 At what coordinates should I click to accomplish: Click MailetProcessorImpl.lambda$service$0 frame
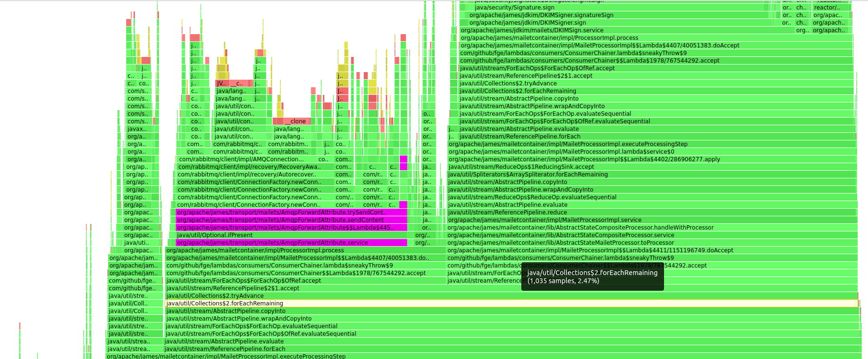point(652,152)
